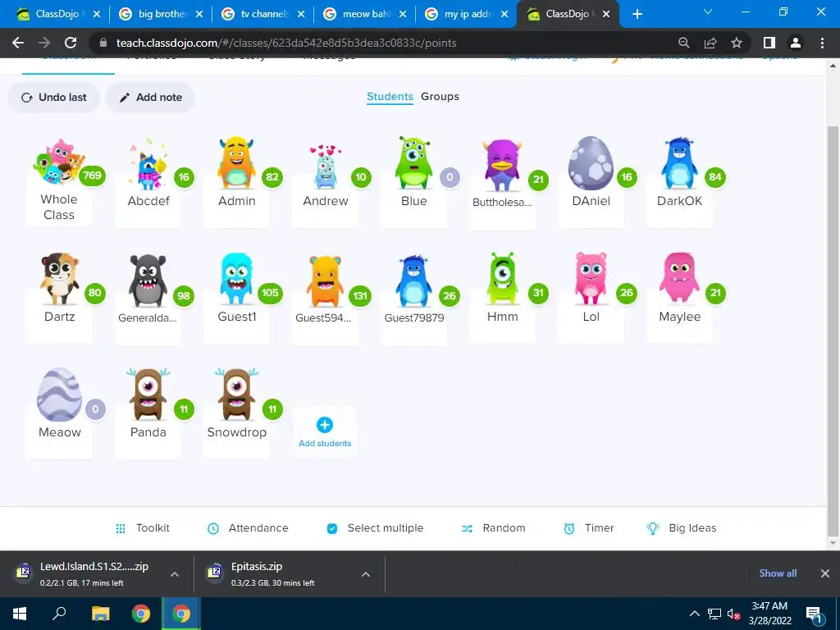Click the Add note button
Image resolution: width=840 pixels, height=630 pixels.
pyautogui.click(x=151, y=98)
